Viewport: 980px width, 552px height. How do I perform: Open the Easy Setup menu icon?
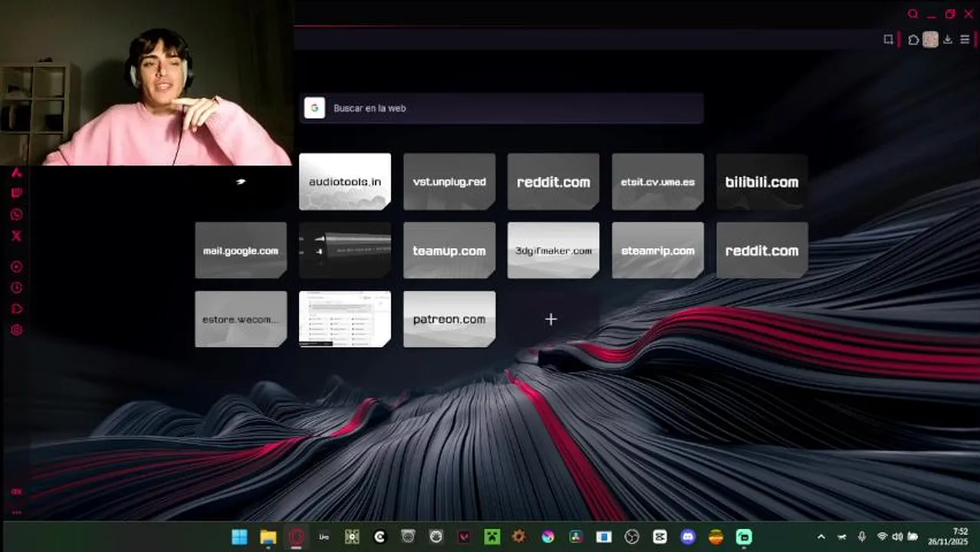tap(965, 40)
